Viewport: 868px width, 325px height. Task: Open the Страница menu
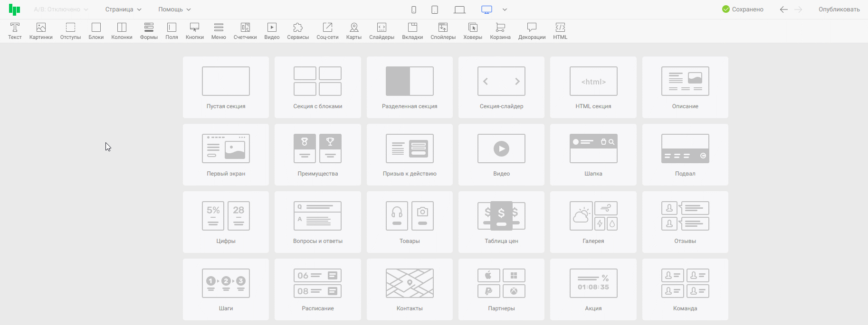(123, 9)
